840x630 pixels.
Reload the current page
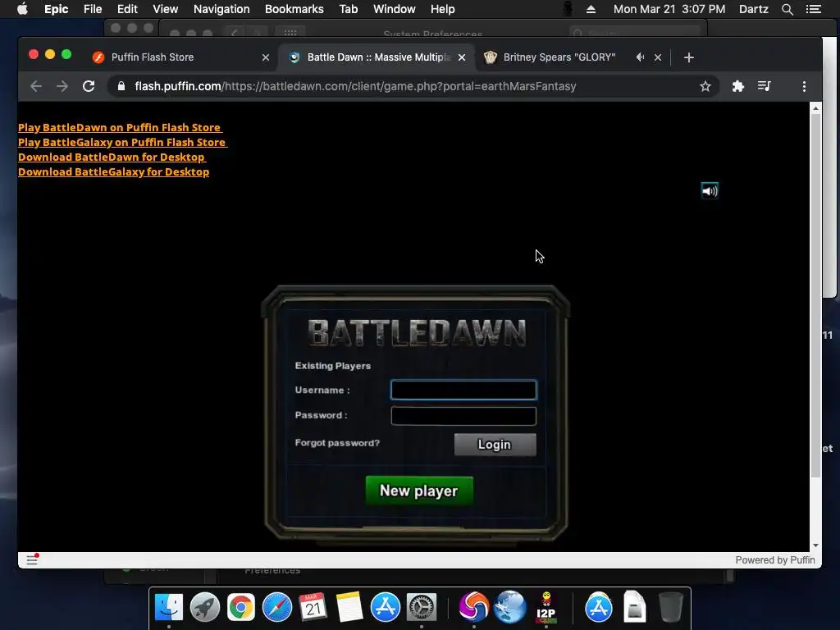tap(89, 86)
